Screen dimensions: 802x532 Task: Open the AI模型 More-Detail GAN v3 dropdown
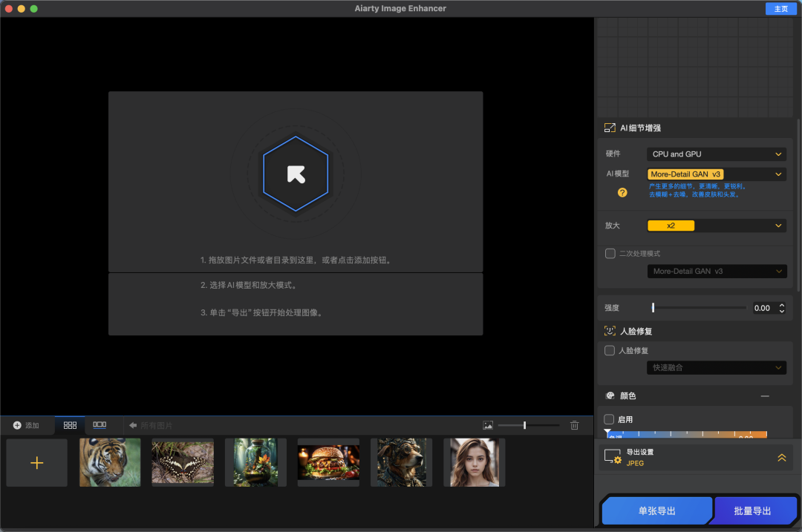pyautogui.click(x=716, y=174)
